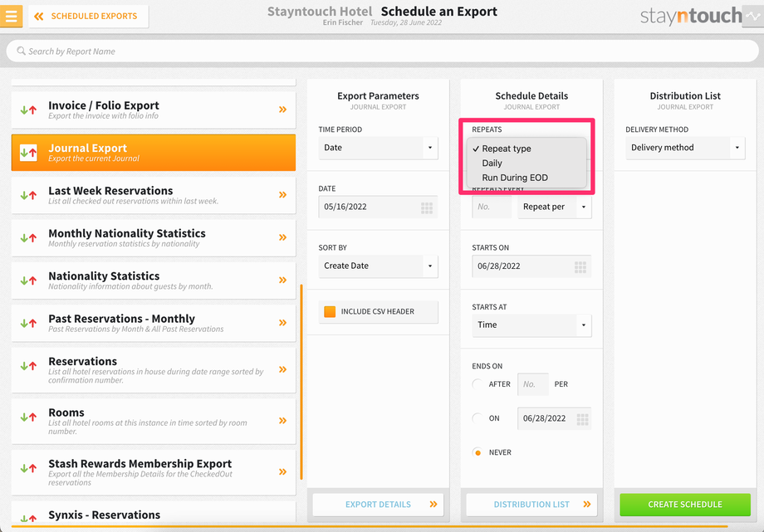
Task: Open Reservations export chevron
Action: (282, 369)
